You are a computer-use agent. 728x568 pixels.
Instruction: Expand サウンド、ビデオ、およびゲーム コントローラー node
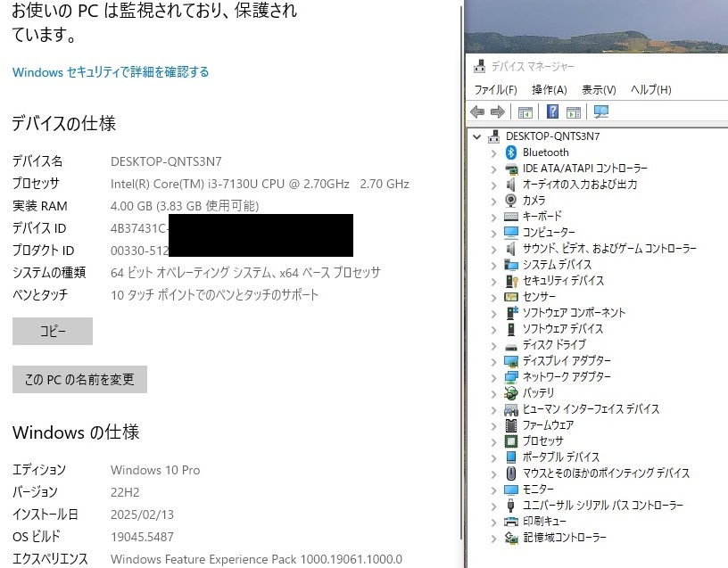pyautogui.click(x=493, y=249)
